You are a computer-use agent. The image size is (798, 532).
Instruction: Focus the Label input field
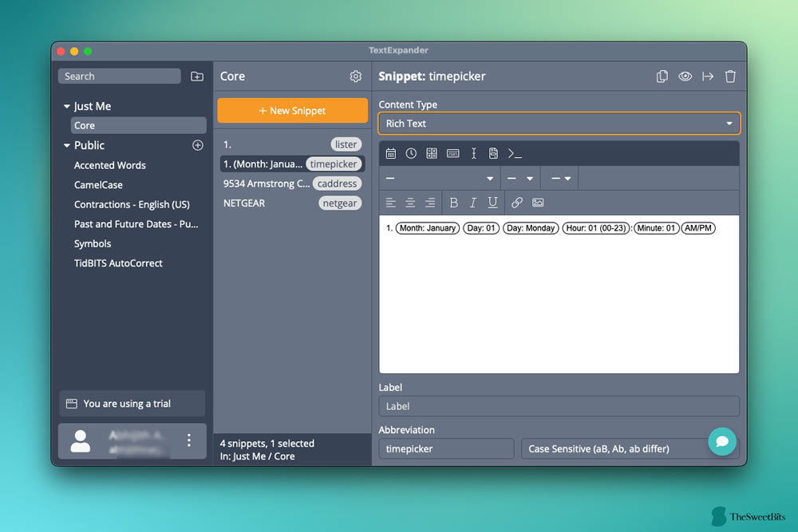[559, 406]
